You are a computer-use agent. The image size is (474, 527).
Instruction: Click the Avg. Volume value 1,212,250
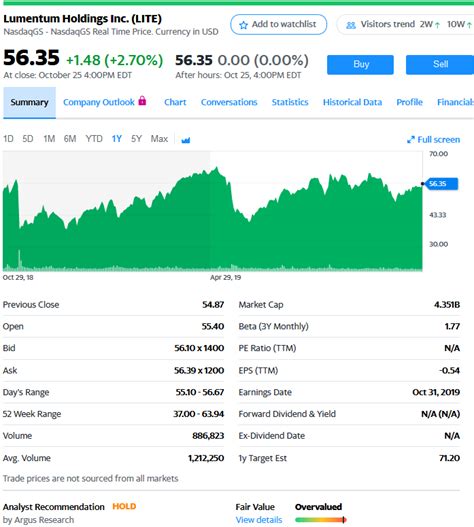(x=206, y=458)
